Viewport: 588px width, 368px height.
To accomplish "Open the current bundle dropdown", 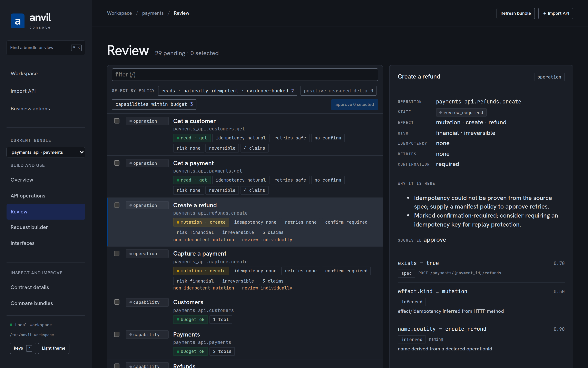I will pos(46,152).
